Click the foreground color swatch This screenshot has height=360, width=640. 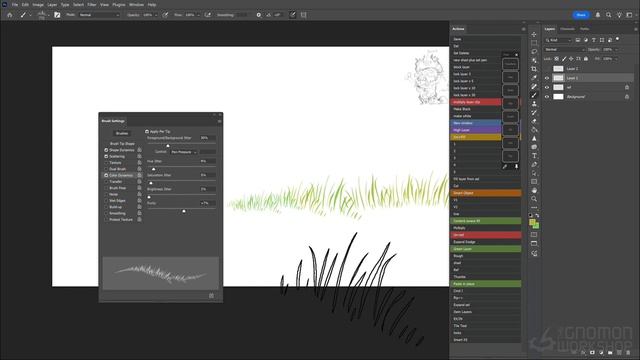point(532,222)
